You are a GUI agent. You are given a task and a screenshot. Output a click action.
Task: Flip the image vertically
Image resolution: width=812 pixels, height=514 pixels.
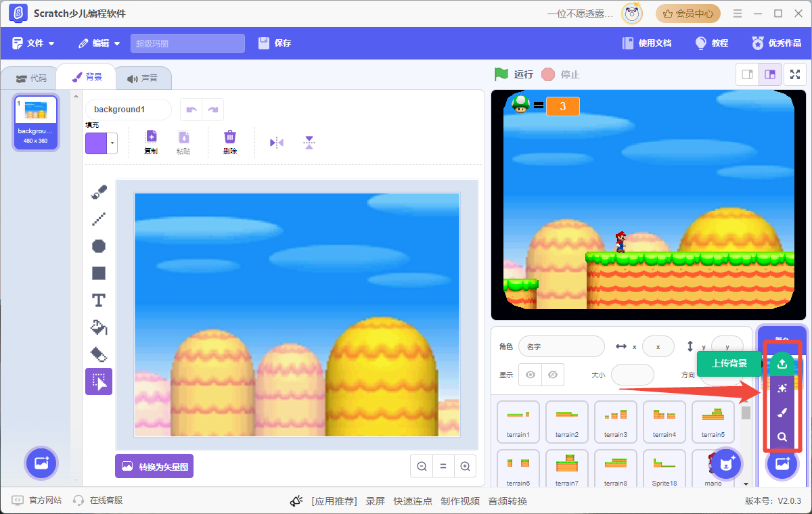pos(309,143)
